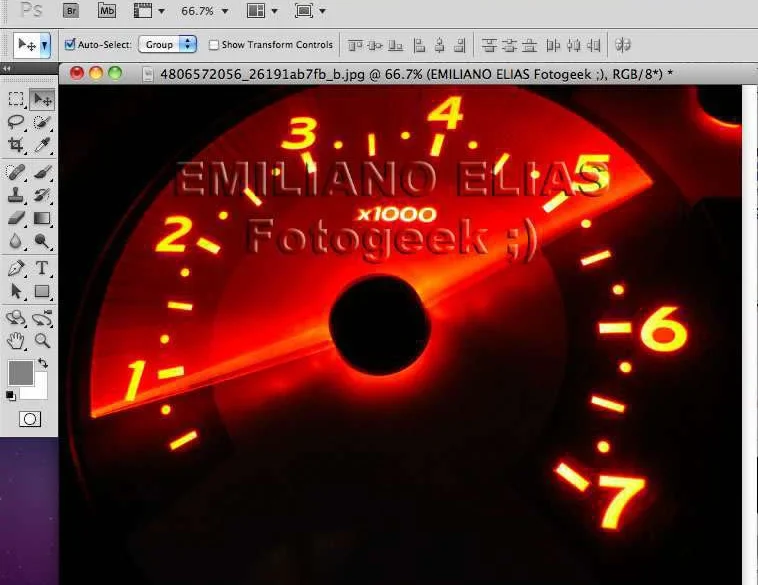Distribute top edges of layers
This screenshot has height=585, width=758.
[489, 45]
